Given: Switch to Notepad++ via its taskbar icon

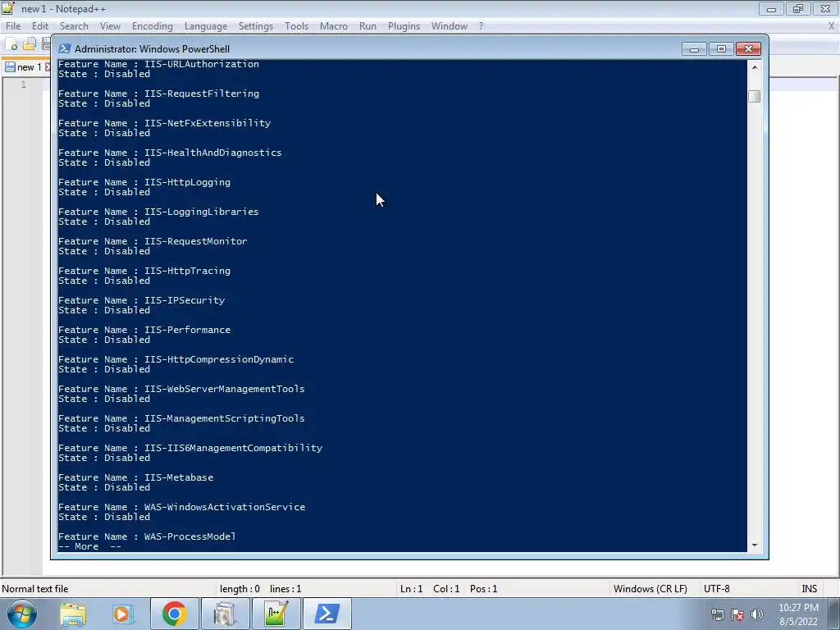Looking at the screenshot, I should tap(276, 614).
